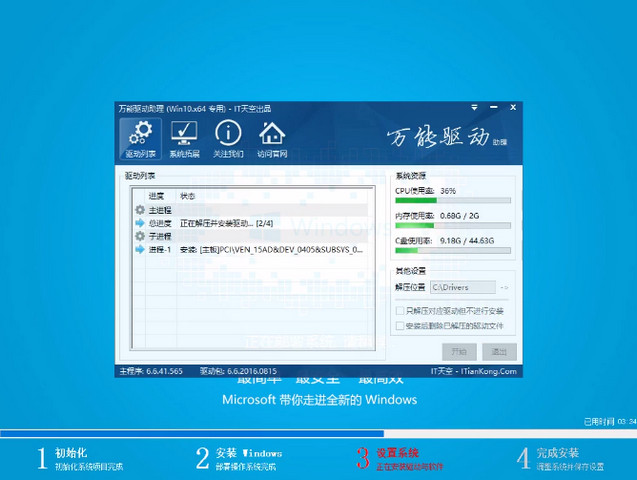Click the browse arrow beside C:\Drivers
The width and height of the screenshot is (637, 480).
pos(505,288)
